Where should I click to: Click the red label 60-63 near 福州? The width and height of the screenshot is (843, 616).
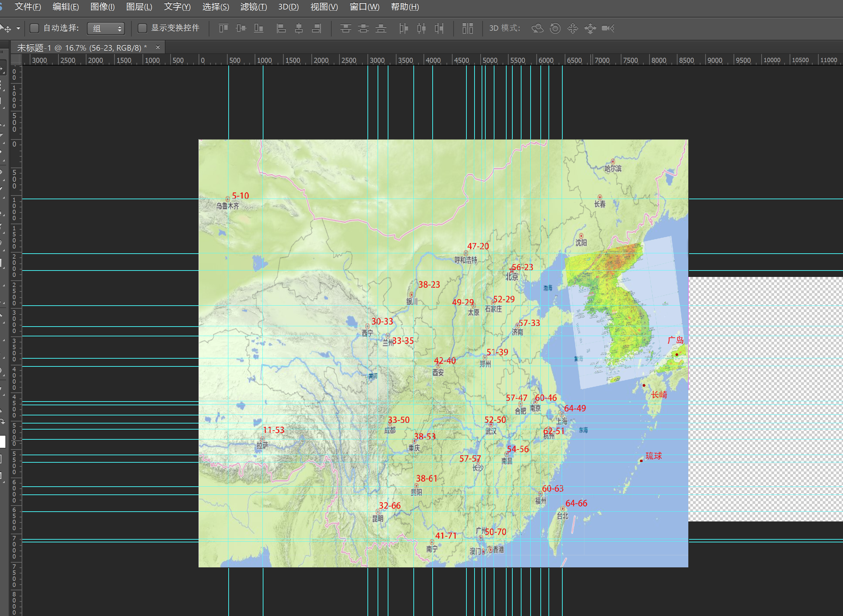click(x=553, y=489)
